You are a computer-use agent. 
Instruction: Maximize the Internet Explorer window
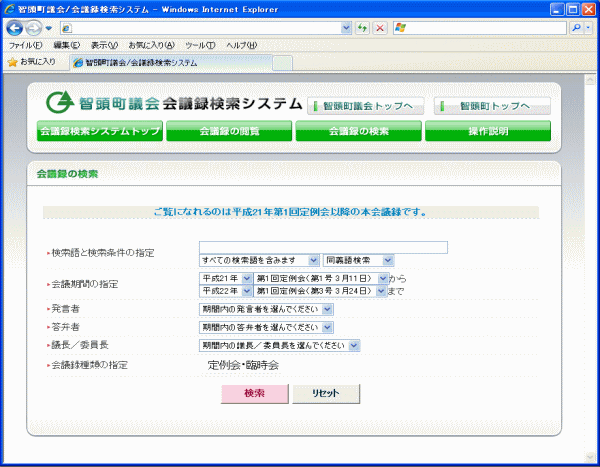(573, 9)
